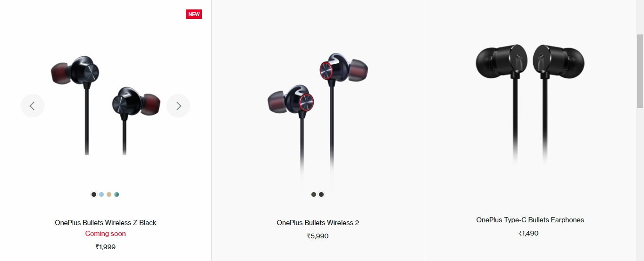Click the Coming soon label

(105, 234)
